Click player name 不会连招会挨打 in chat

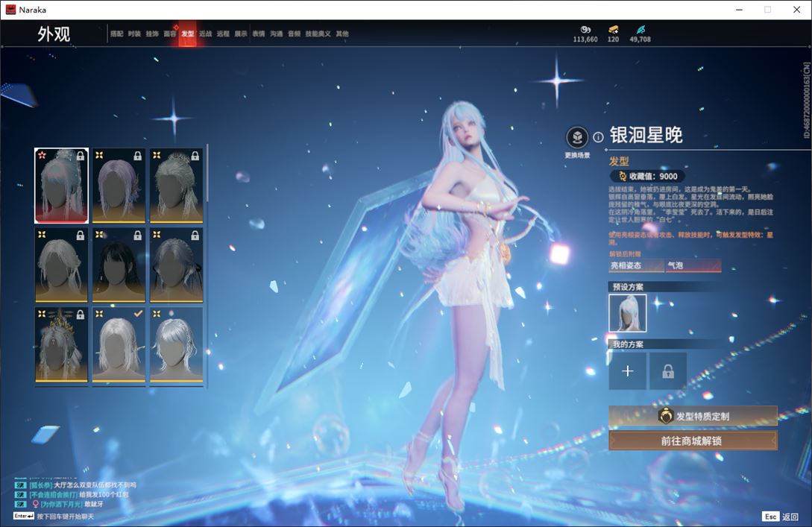54,494
